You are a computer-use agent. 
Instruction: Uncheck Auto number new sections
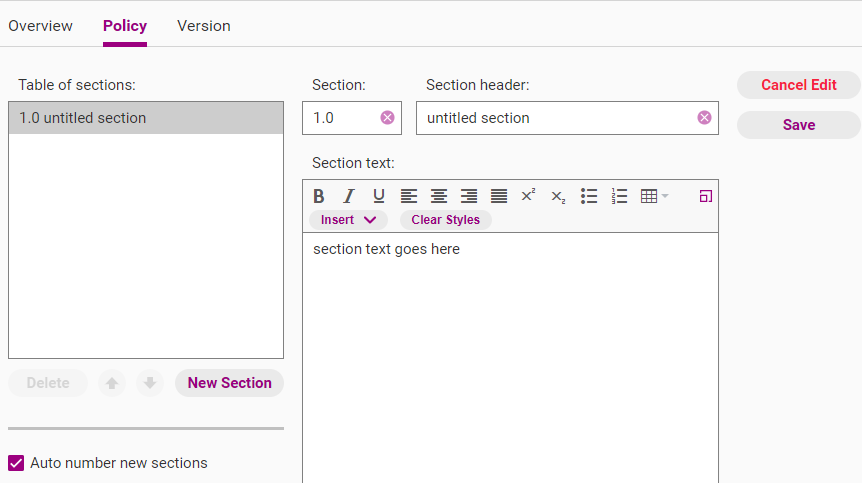[16, 463]
